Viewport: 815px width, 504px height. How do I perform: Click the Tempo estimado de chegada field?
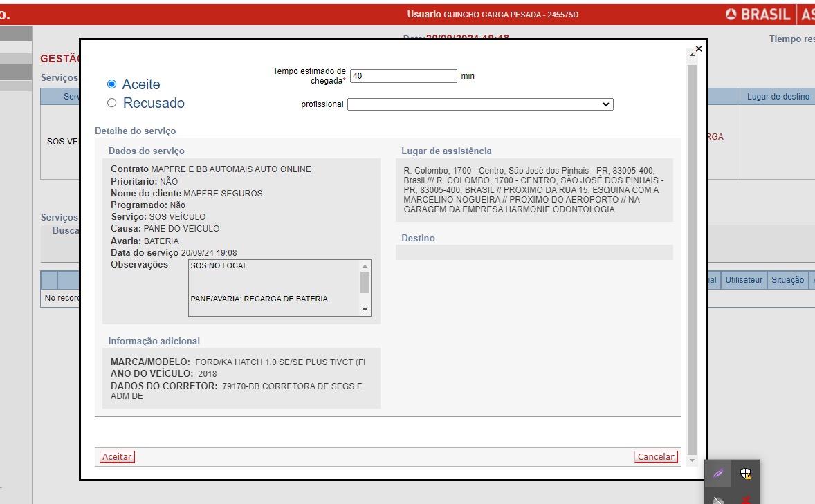click(403, 76)
